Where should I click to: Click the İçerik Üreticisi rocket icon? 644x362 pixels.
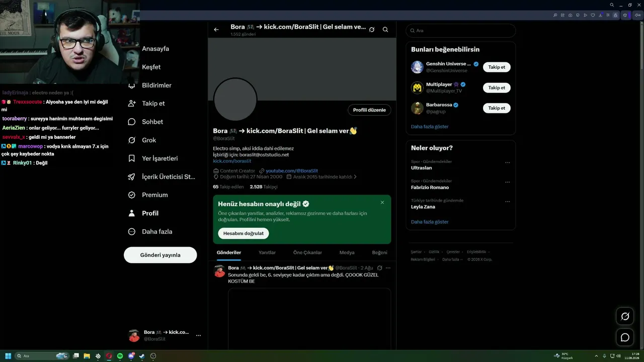point(132,177)
